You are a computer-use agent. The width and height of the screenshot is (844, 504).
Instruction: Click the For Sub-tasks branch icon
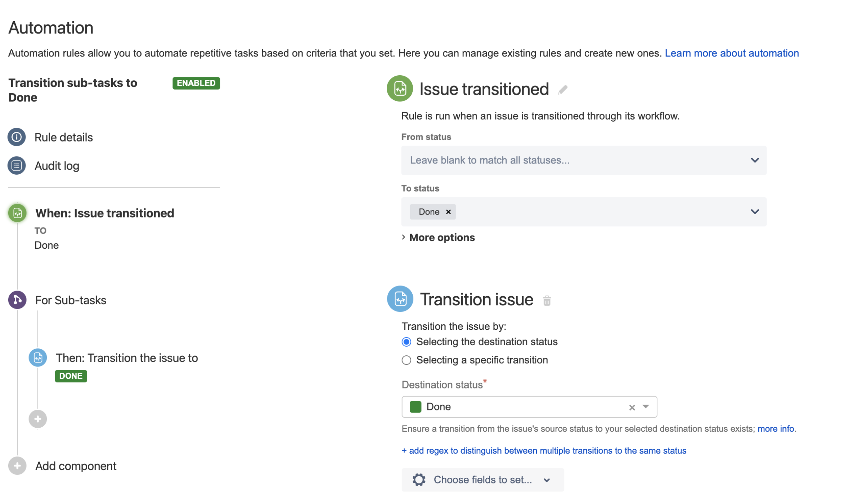pos(17,300)
